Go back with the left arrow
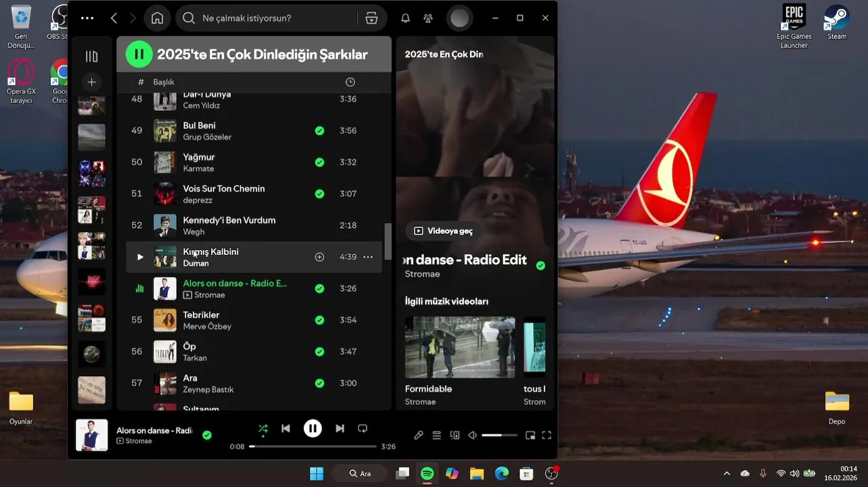Screen dimensions: 868x487 pos(114,18)
